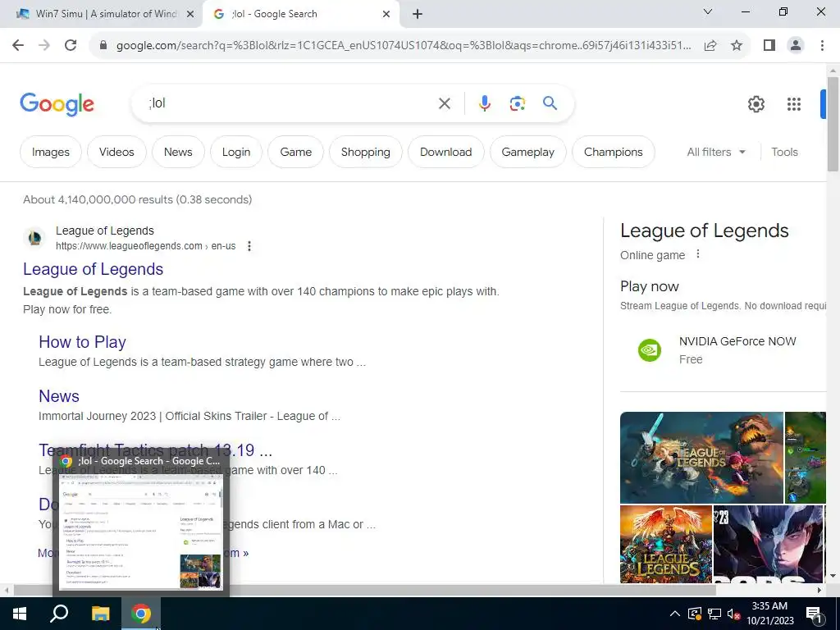
Task: Open the Chrome three-dot menu
Action: (822, 46)
